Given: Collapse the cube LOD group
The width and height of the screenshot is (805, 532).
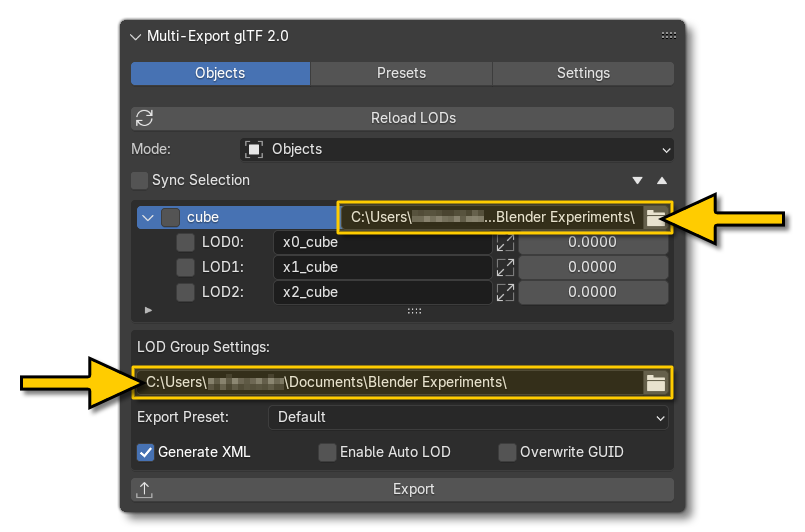Looking at the screenshot, I should (x=148, y=217).
